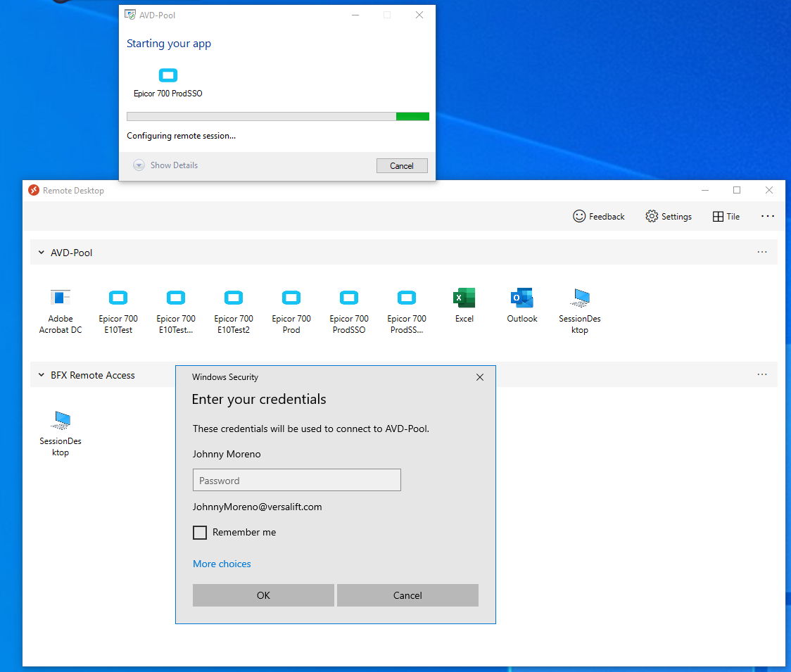791x672 pixels.
Task: Launch Epicor 700 E10Test... truncated app
Action: coord(175,310)
